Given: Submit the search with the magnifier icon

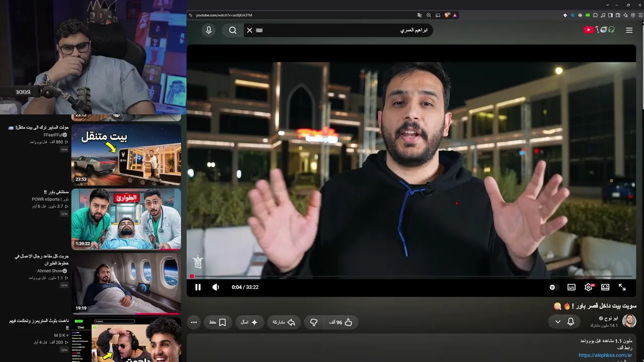Looking at the screenshot, I should (x=232, y=30).
